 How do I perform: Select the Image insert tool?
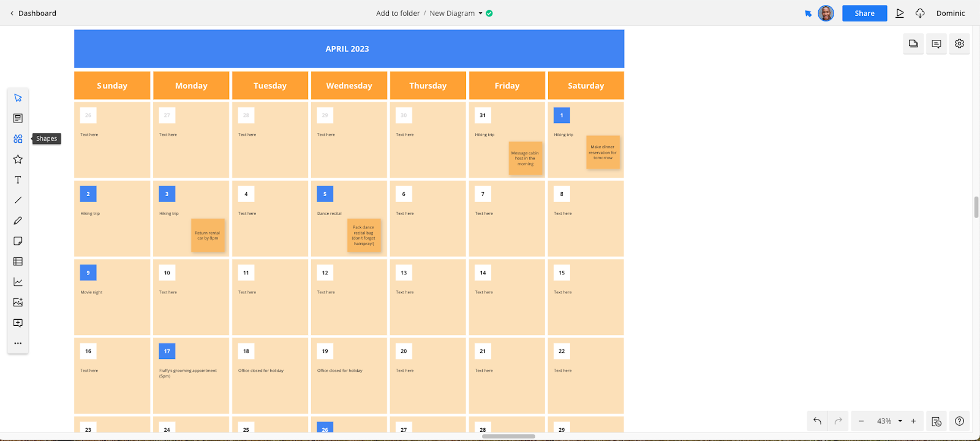point(18,303)
